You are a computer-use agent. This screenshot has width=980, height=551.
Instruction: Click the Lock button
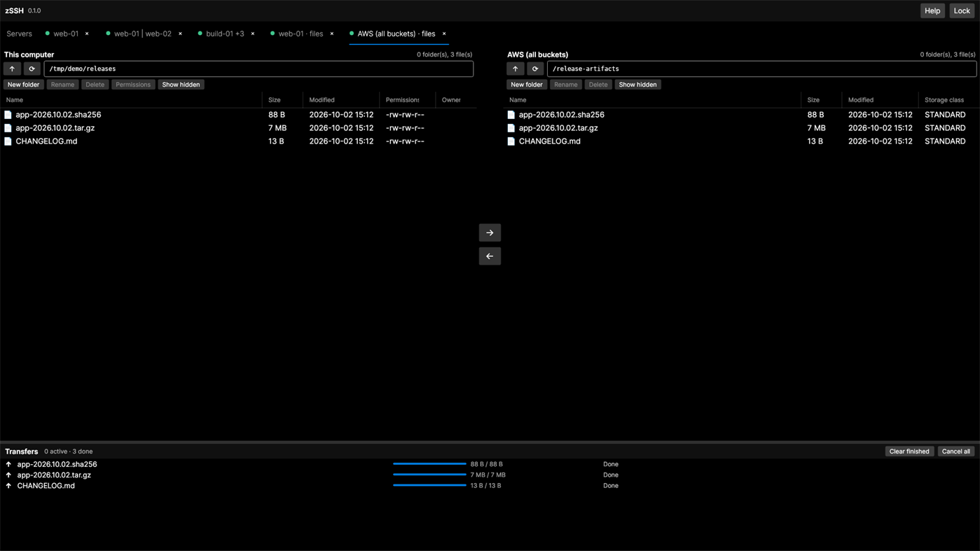pyautogui.click(x=962, y=11)
